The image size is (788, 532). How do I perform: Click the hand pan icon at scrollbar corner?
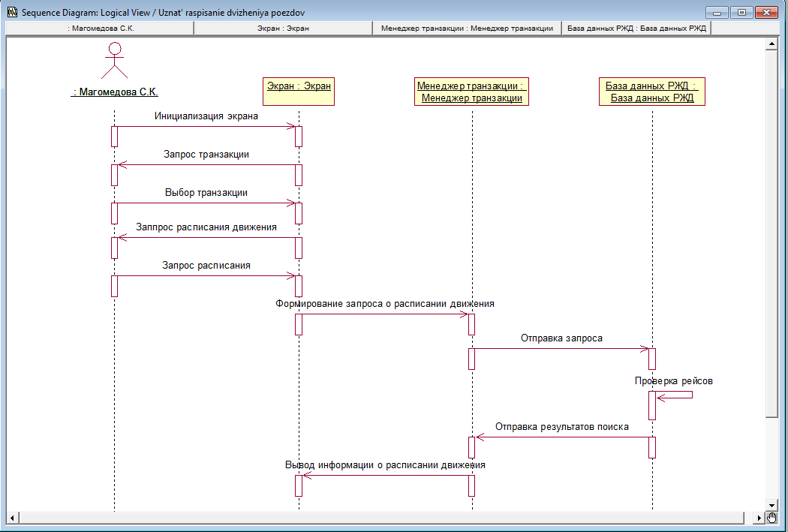(x=772, y=518)
